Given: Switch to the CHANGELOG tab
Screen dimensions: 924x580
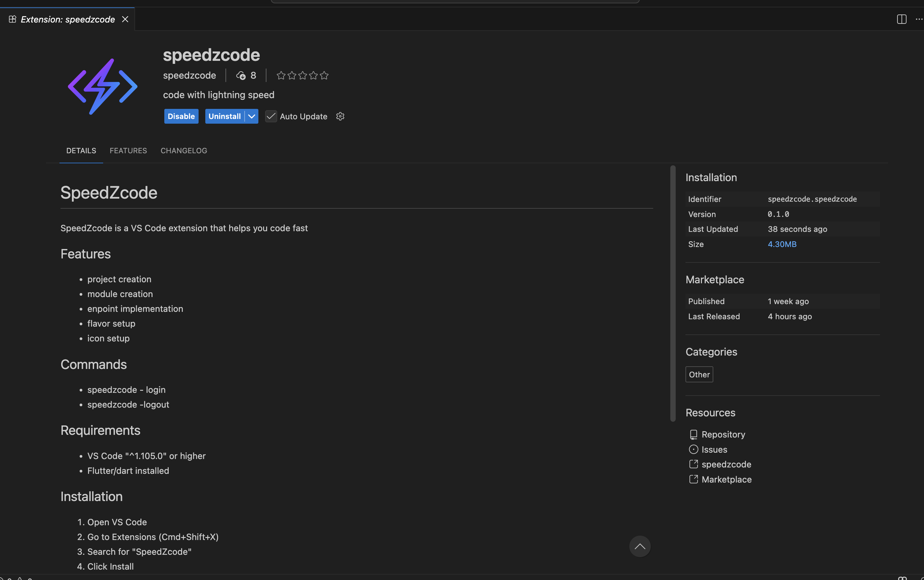Looking at the screenshot, I should click(183, 150).
